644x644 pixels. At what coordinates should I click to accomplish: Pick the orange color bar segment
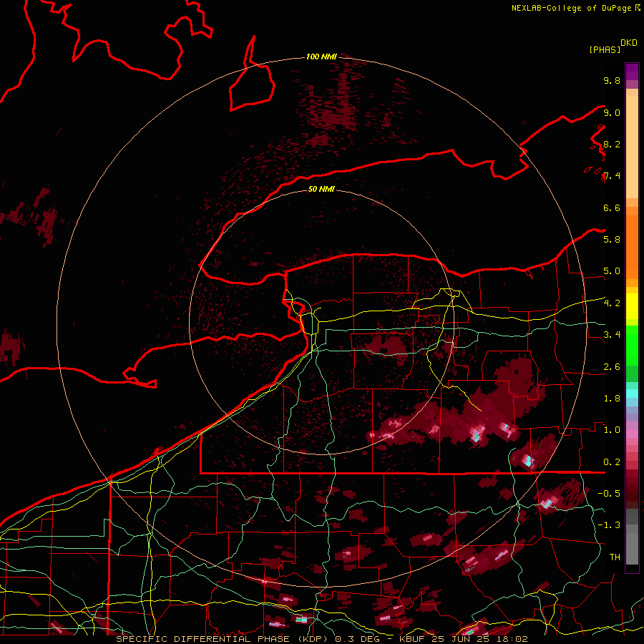pyautogui.click(x=632, y=246)
